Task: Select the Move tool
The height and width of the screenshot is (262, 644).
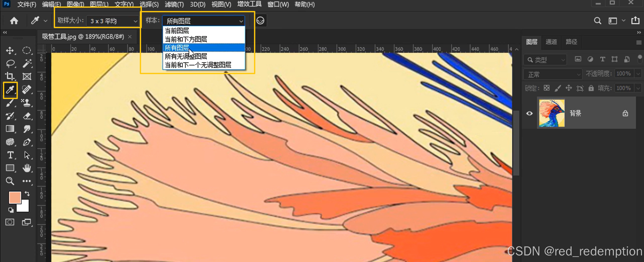Action: tap(10, 51)
